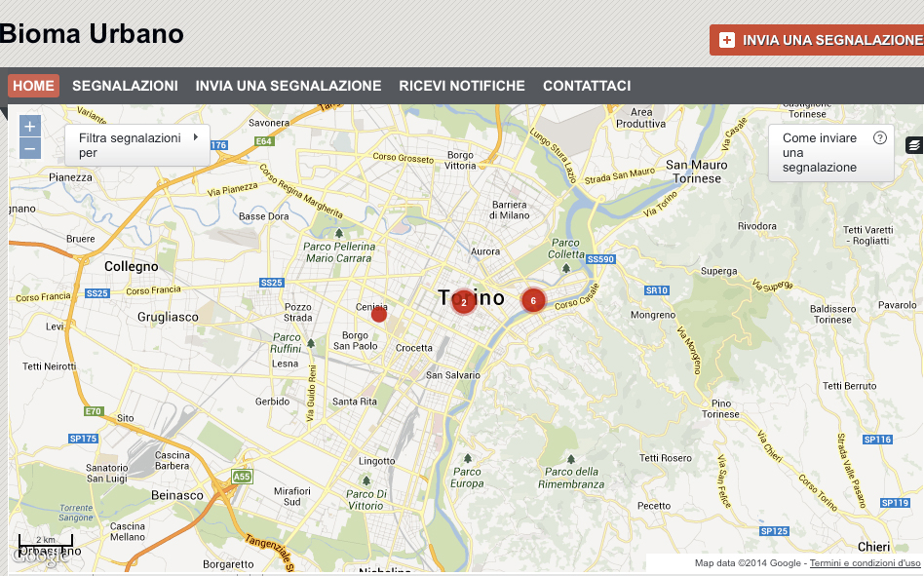This screenshot has height=576, width=924.
Task: Click the Parco Pellerina Mario Carrara label
Action: point(339,252)
